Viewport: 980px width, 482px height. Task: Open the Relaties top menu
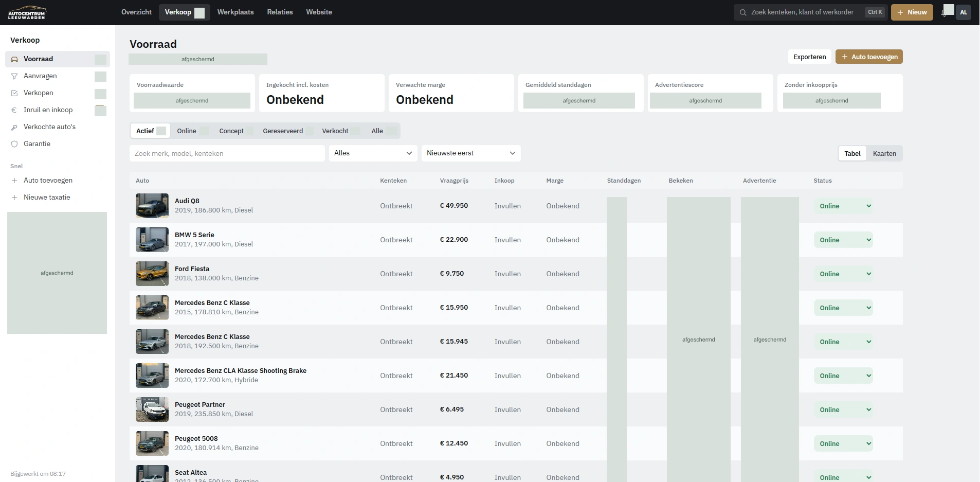point(280,12)
